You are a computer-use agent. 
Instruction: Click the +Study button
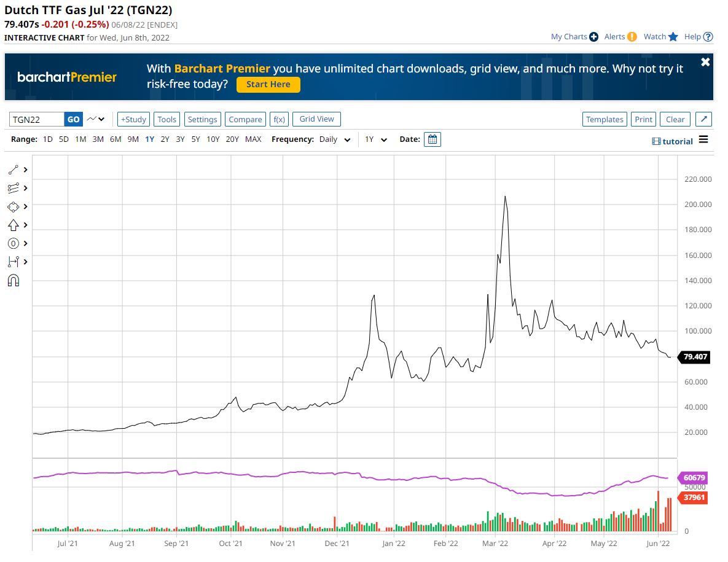[x=133, y=119]
